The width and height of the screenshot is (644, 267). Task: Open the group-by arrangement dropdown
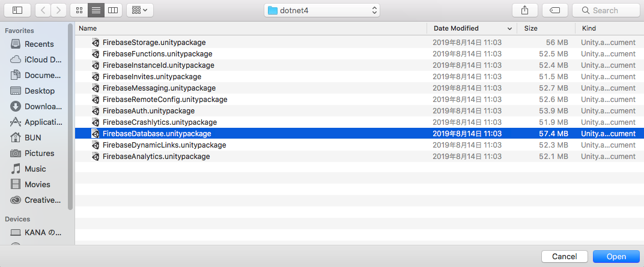coord(139,10)
